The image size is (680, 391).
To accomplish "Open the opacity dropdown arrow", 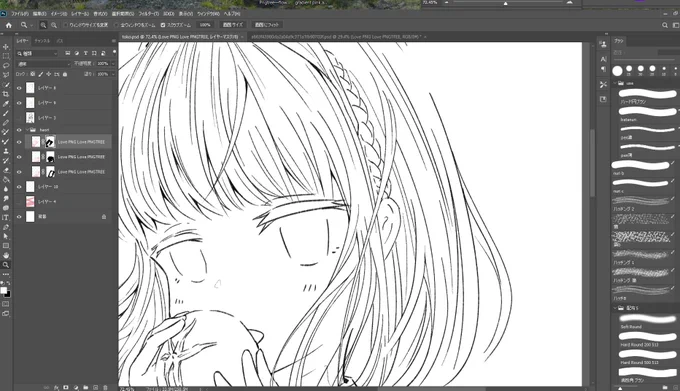I will pyautogui.click(x=113, y=64).
